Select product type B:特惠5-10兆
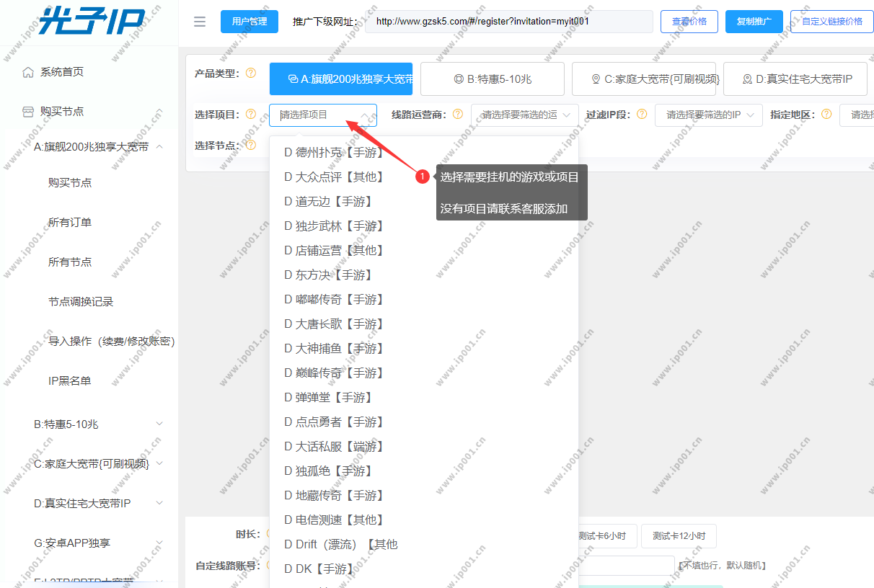874x588 pixels. [x=493, y=79]
